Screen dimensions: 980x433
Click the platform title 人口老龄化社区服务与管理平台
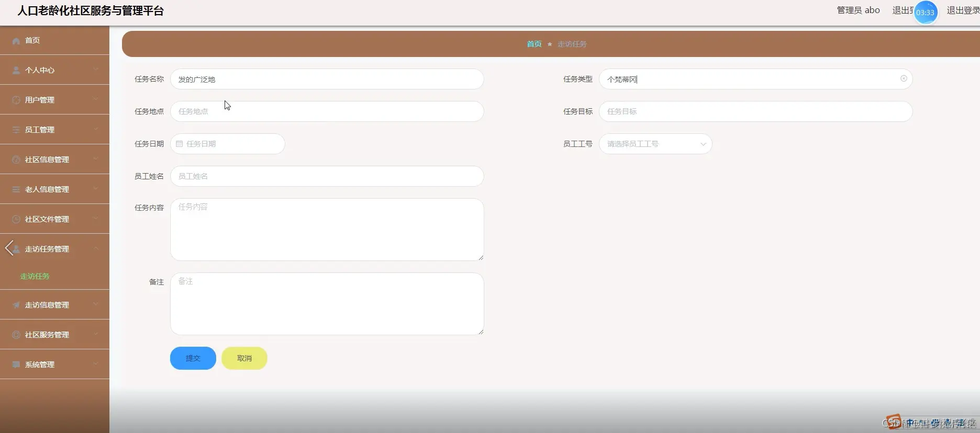tap(91, 11)
